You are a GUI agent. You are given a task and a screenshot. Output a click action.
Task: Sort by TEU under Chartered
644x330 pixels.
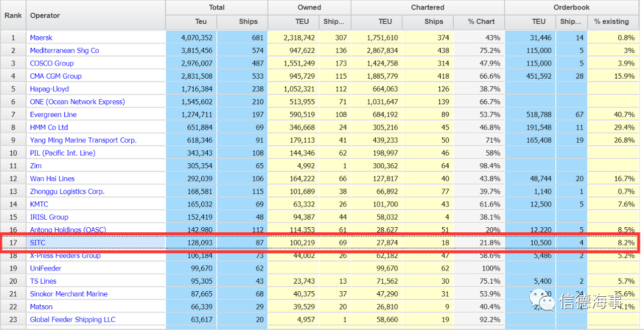(377, 22)
